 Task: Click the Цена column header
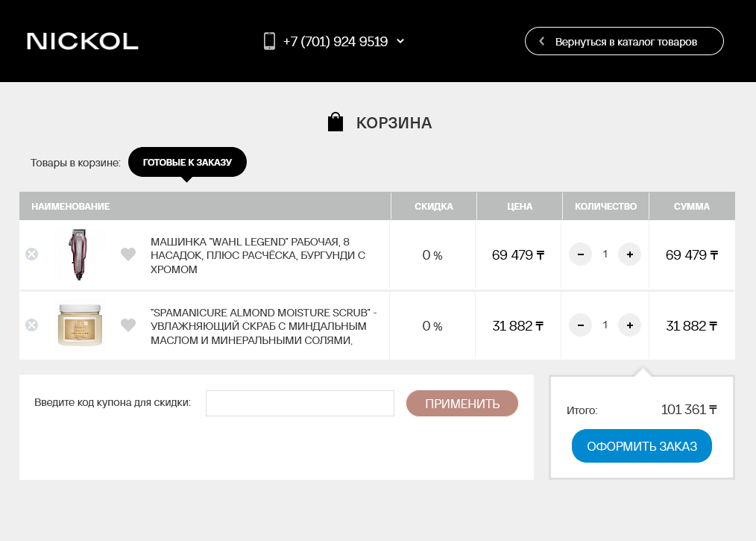pyautogui.click(x=520, y=206)
